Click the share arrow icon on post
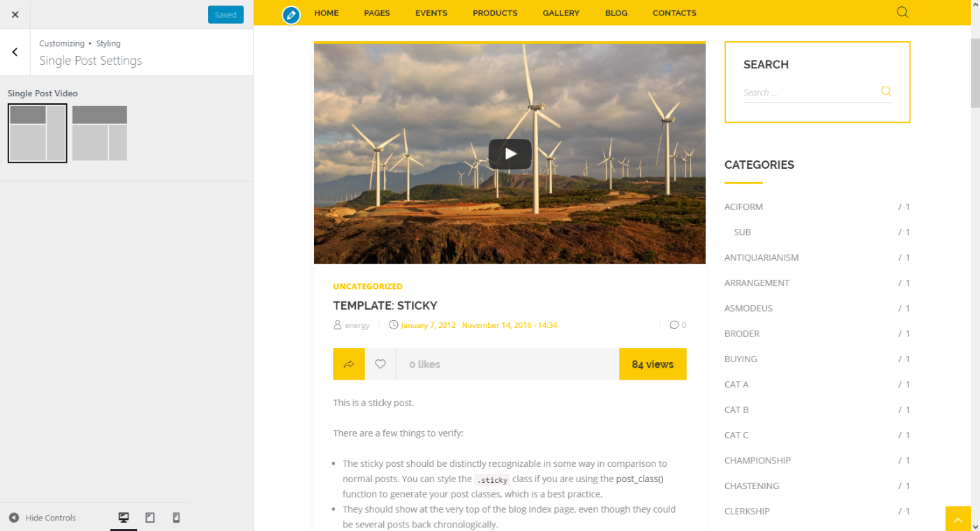 pos(349,364)
